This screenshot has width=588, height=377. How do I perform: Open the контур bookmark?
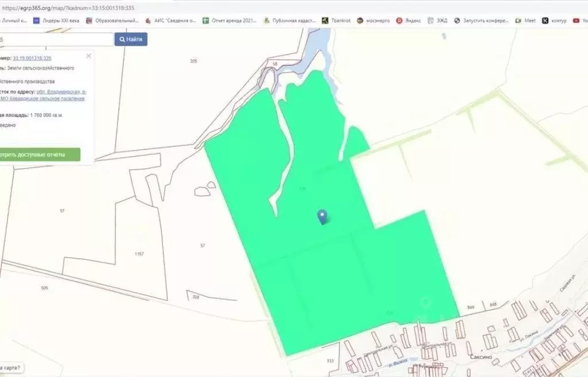coord(554,21)
